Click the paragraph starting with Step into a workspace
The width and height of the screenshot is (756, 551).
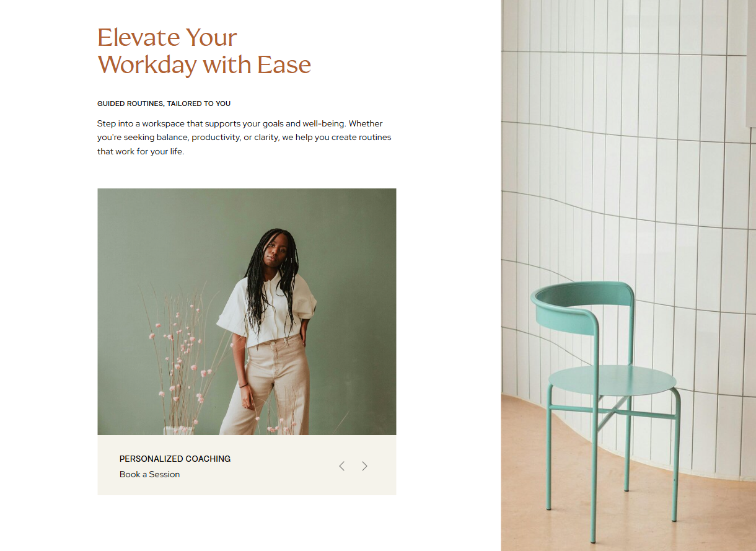tap(244, 138)
